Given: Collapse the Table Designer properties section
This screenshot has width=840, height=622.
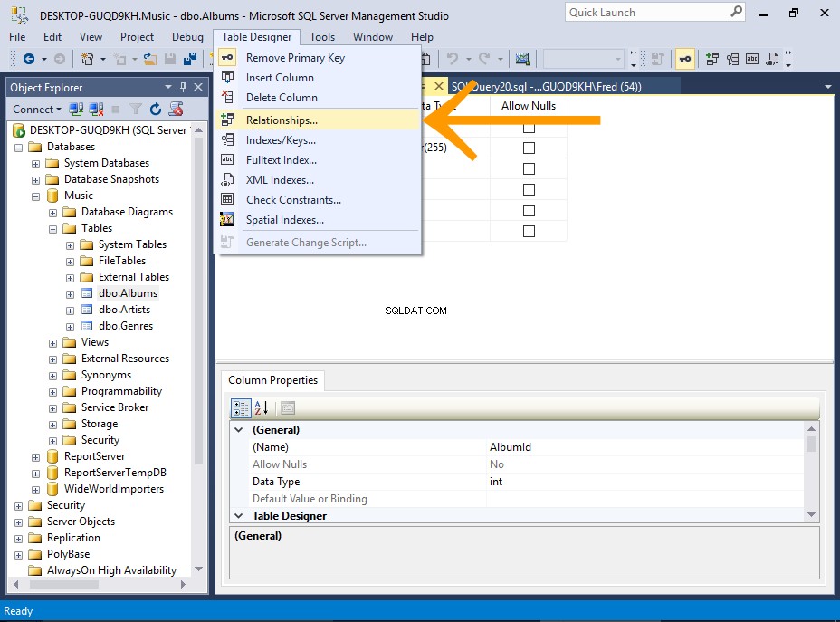Looking at the screenshot, I should coord(239,516).
